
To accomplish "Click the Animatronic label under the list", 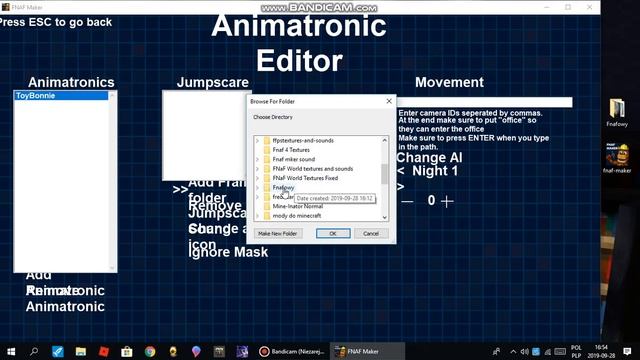I will (x=65, y=307).
